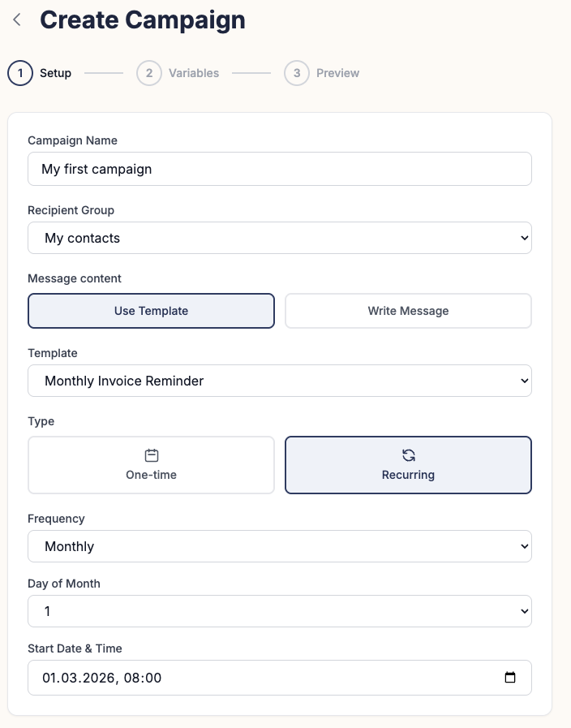571x728 pixels.
Task: Switch message content to Write Message
Action: click(408, 311)
